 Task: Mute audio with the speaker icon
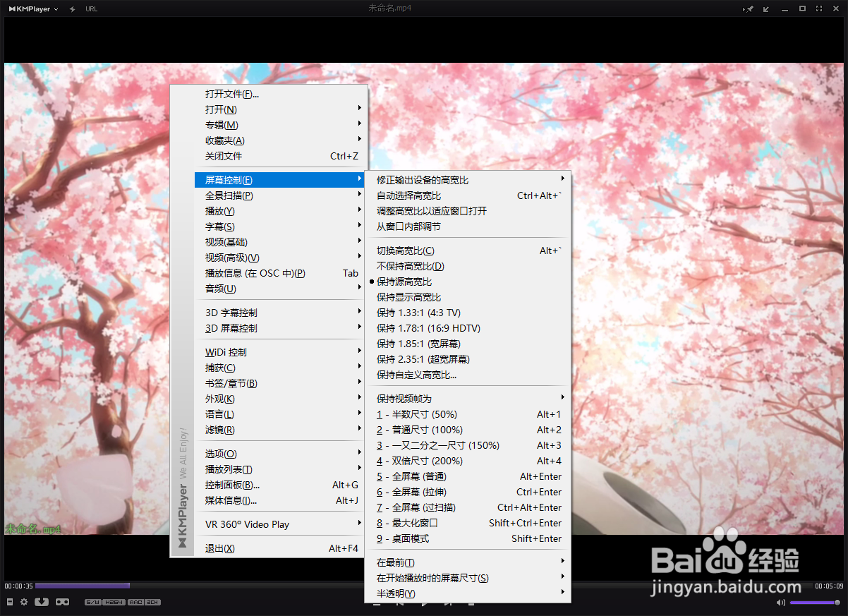[x=781, y=603]
